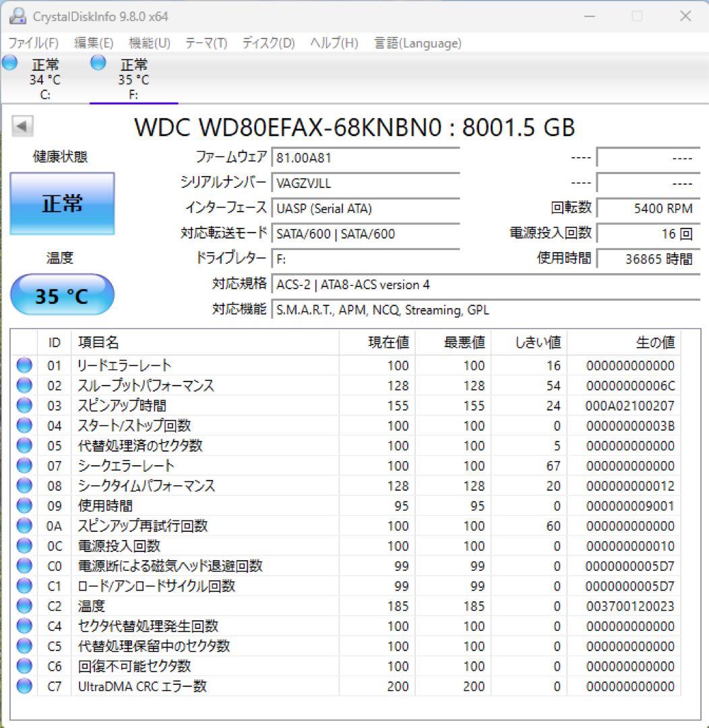Click status orb of row C7 UltraDMA CRC エラー数
709x728 pixels.
24,686
